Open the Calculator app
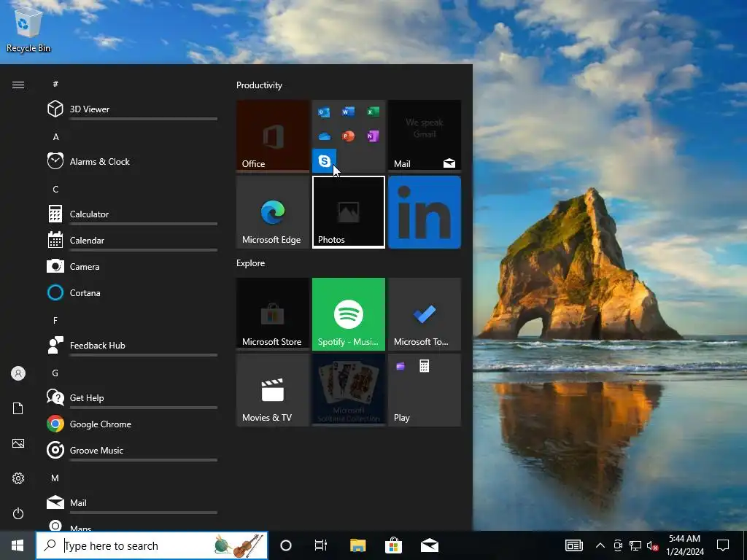This screenshot has width=747, height=560. click(132, 214)
